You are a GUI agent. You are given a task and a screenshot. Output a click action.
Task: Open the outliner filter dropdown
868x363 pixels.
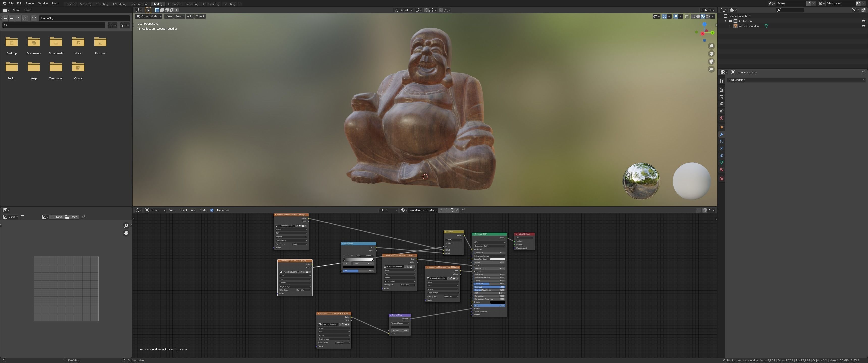(855, 10)
